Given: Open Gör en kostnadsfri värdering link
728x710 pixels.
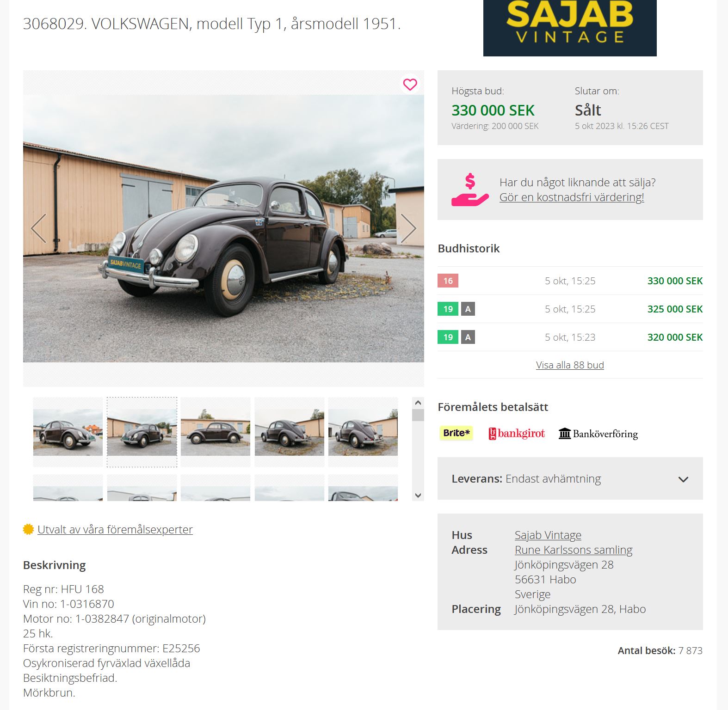Looking at the screenshot, I should click(x=572, y=197).
